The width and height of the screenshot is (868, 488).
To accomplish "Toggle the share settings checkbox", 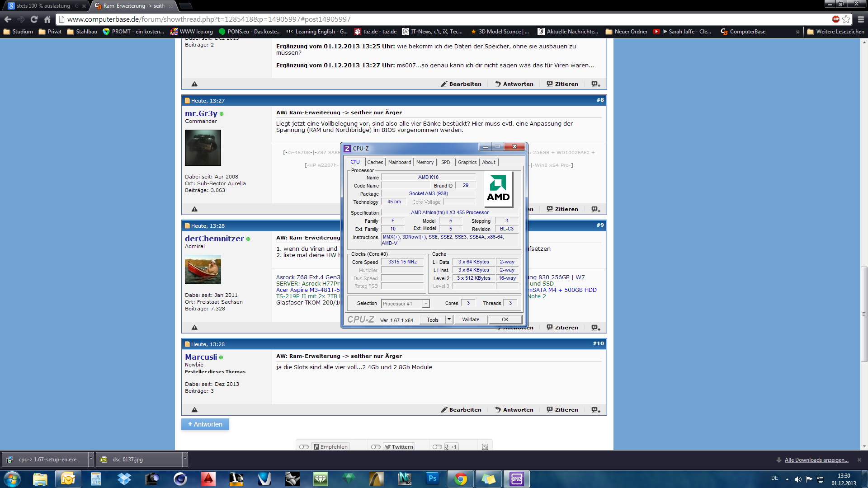I will pos(485,447).
